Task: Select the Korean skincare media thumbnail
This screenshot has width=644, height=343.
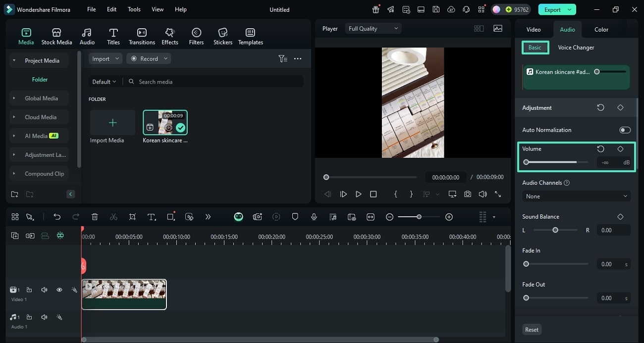Action: (165, 122)
